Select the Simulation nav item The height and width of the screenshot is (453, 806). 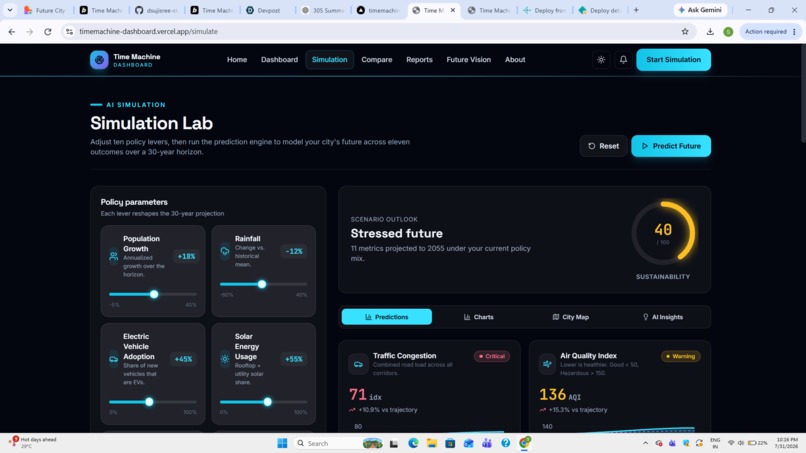[329, 60]
